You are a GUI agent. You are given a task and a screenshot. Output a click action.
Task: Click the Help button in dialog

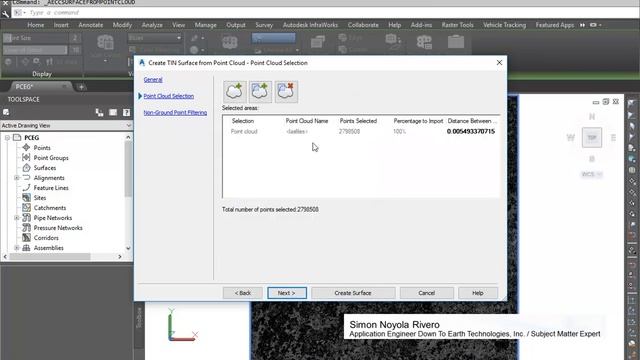(478, 293)
